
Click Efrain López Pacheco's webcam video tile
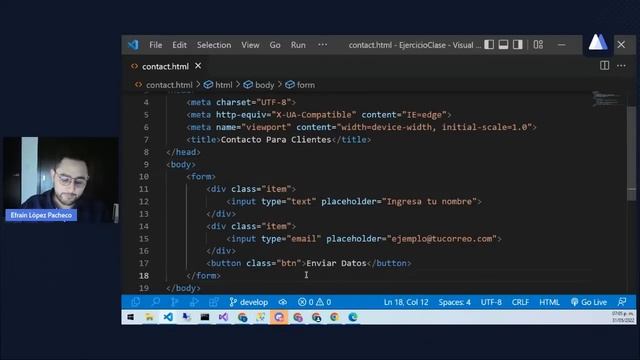(61, 180)
